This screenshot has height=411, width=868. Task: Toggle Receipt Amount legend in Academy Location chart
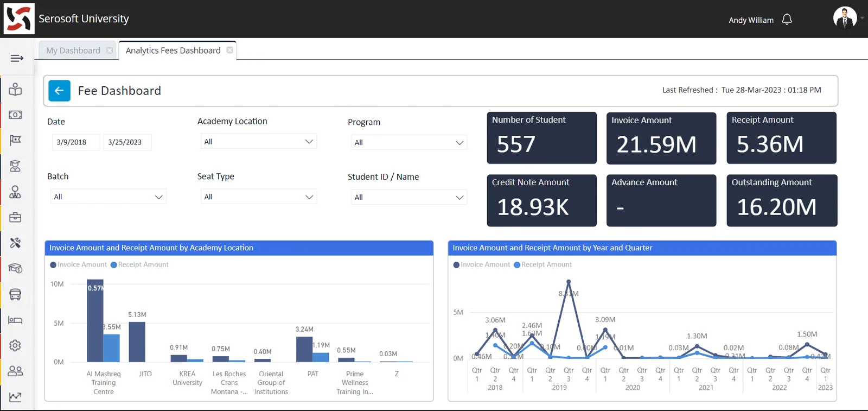(140, 265)
